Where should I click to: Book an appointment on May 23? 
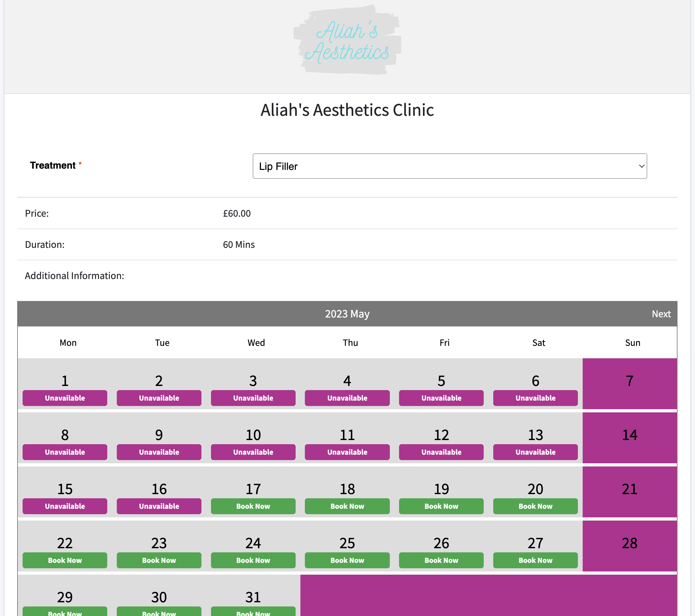(159, 560)
